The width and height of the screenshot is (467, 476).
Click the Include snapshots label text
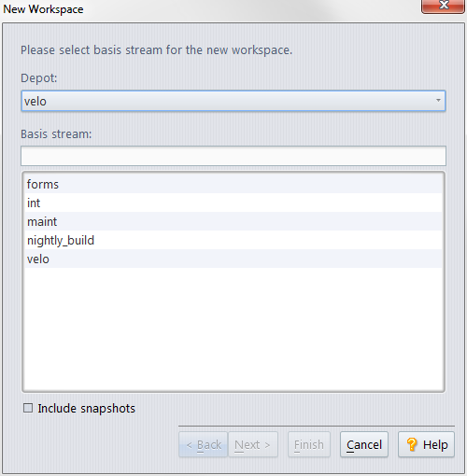point(87,409)
